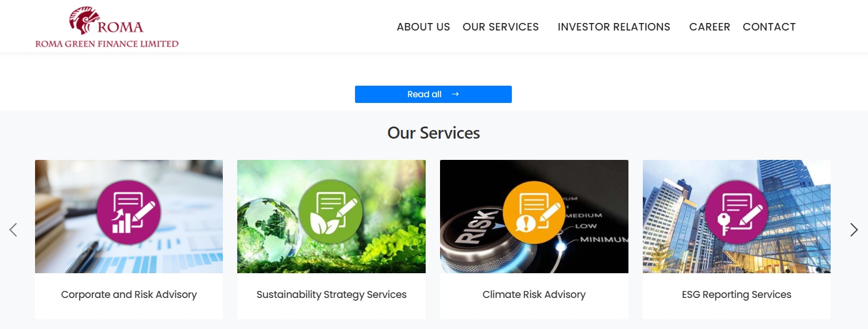Click the purple ESG Reporting key icon
Image resolution: width=868 pixels, height=329 pixels.
(736, 212)
